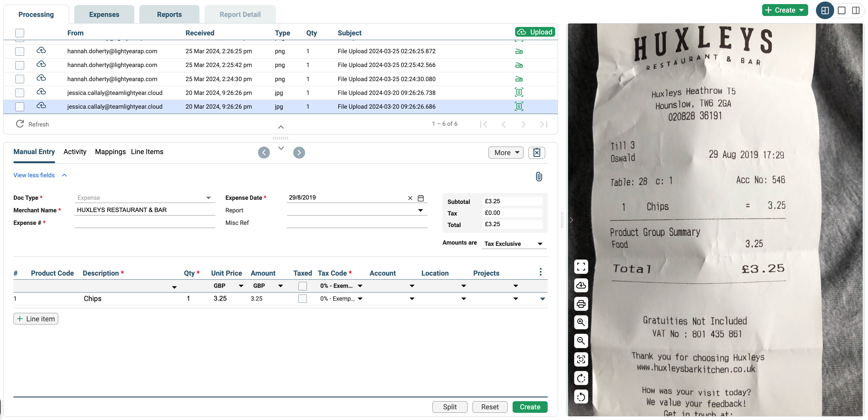Check the 2:24:30 pm upload row
The height and width of the screenshot is (420, 868).
(20, 79)
